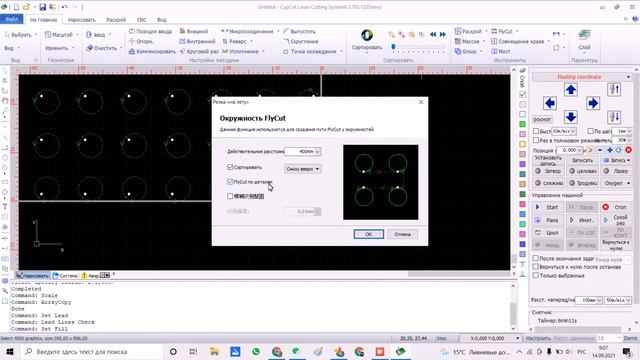Image resolution: width=640 pixels, height=360 pixels.
Task: Toggle the third checkbox with Chinese label
Action: pos(230,196)
